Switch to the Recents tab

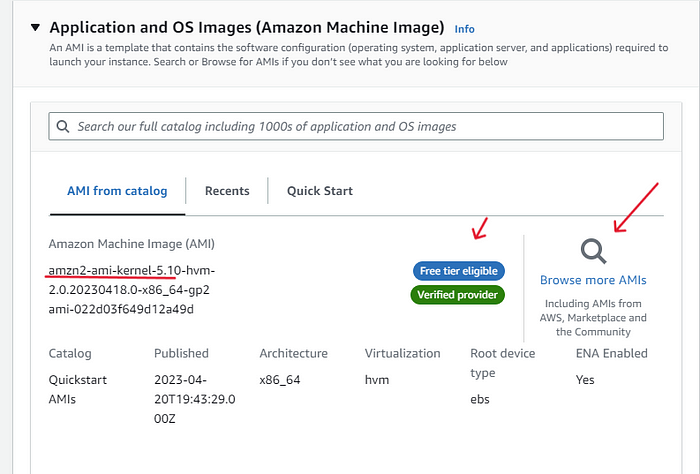click(227, 191)
